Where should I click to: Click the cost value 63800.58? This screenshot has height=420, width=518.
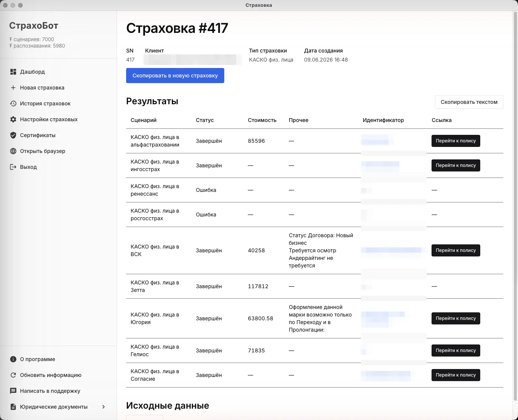[261, 318]
